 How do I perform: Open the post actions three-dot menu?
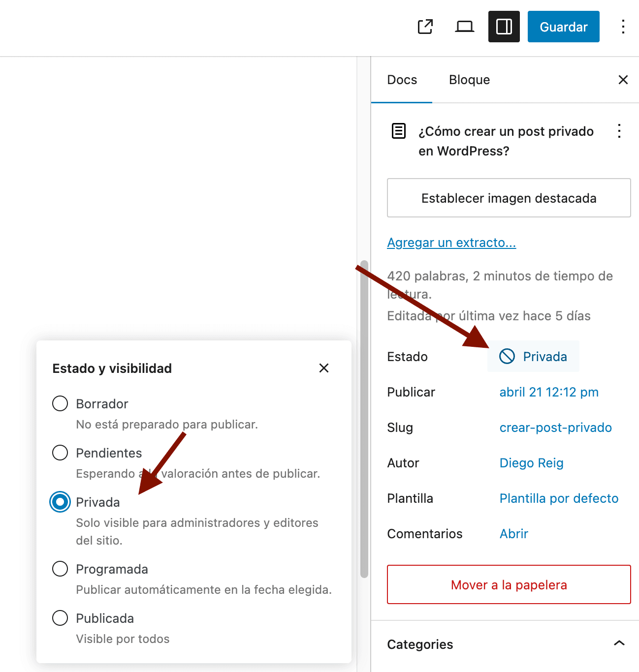[619, 131]
